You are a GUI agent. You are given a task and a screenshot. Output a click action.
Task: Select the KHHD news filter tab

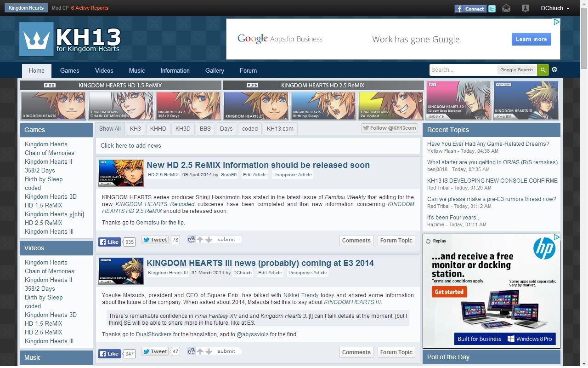click(x=158, y=129)
